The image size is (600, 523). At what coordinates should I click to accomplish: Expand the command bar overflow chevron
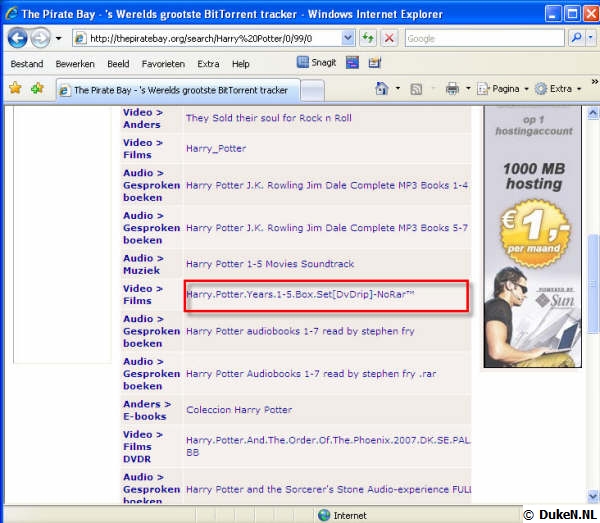tap(594, 81)
